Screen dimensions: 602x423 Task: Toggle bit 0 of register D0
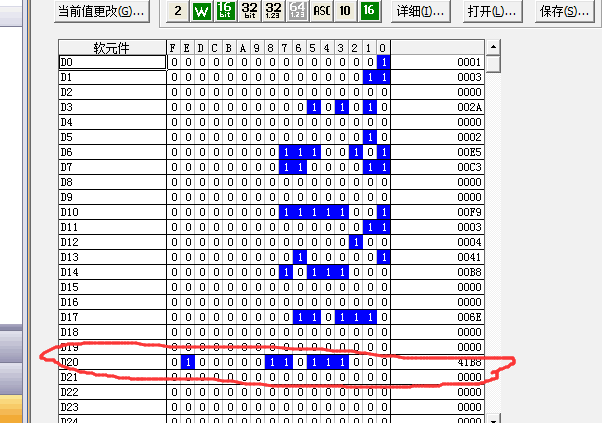(x=384, y=62)
